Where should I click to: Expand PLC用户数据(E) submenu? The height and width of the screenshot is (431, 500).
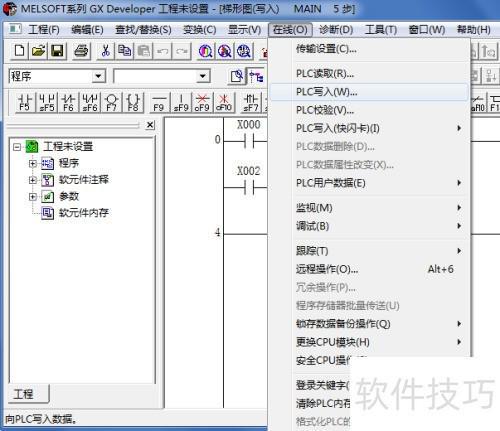pos(369,183)
